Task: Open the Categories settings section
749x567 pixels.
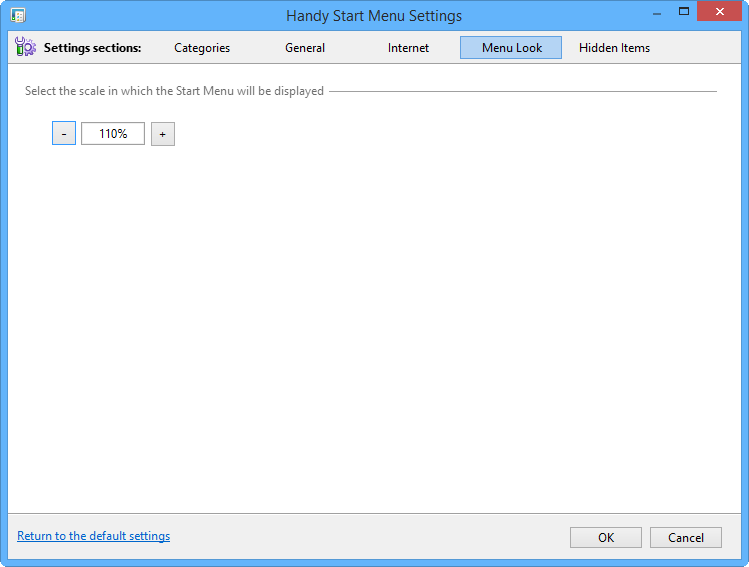Action: coord(202,48)
